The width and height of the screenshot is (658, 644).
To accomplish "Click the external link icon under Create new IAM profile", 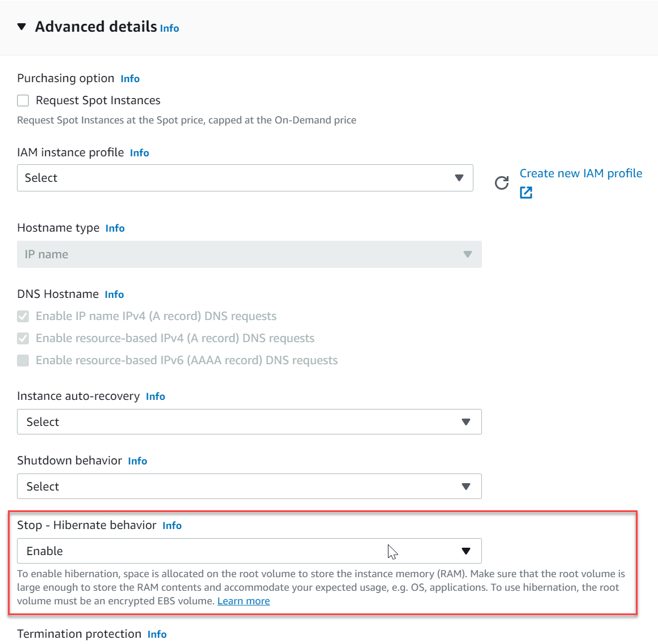I will [x=526, y=193].
